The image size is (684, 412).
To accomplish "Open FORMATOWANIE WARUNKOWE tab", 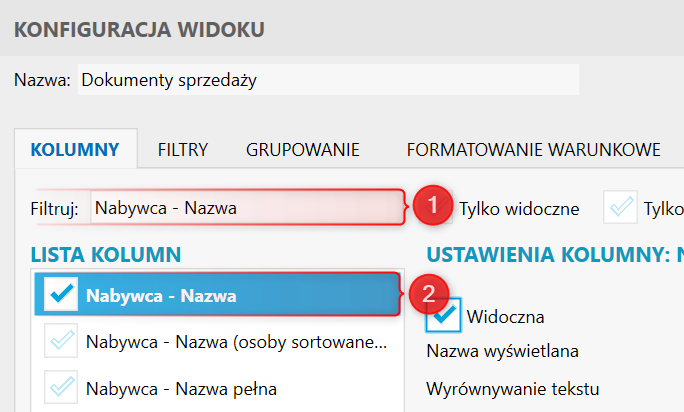I will point(533,151).
